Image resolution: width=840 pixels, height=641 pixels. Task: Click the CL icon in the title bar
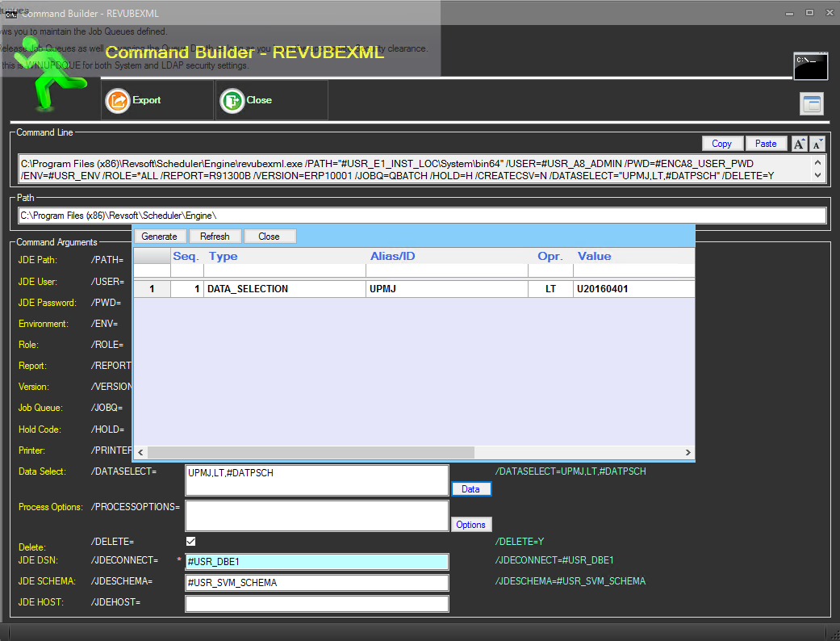click(10, 13)
